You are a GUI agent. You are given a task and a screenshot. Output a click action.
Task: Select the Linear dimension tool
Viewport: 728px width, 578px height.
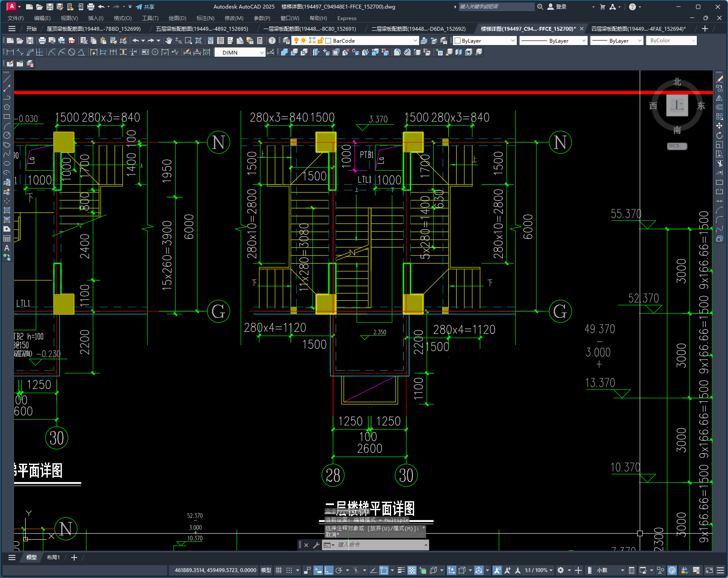10,52
